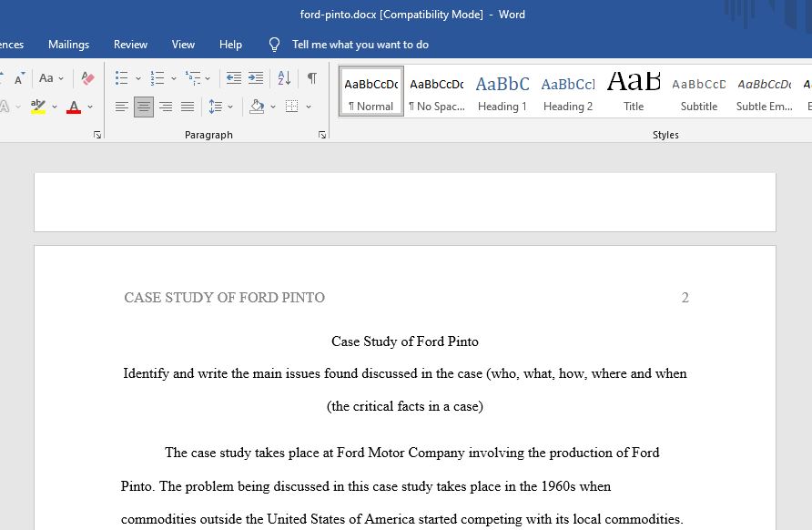Click the 'Styles' group label
The width and height of the screenshot is (812, 530).
665,135
